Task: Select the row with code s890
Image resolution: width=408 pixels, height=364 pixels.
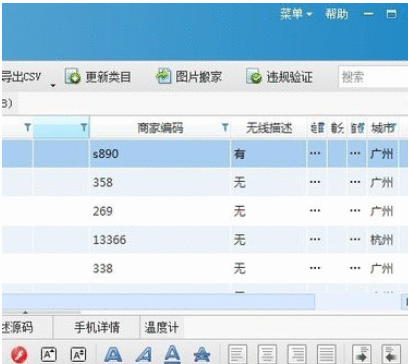Action: click(x=204, y=154)
